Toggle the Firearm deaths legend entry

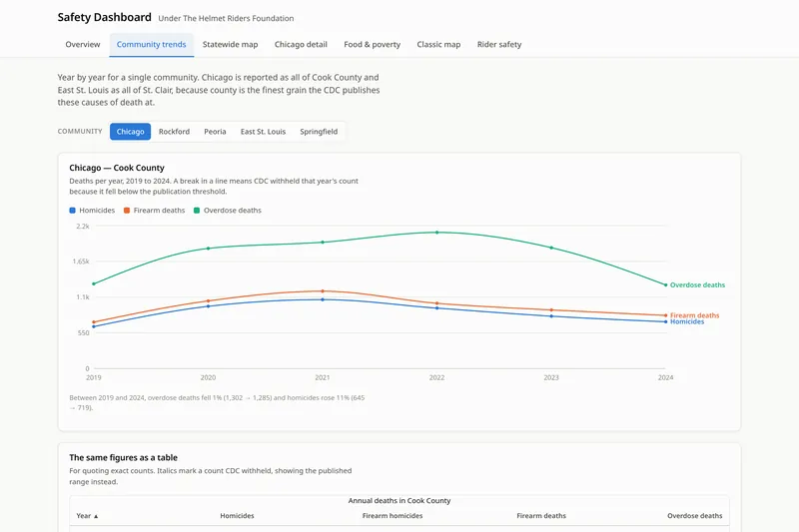point(155,211)
